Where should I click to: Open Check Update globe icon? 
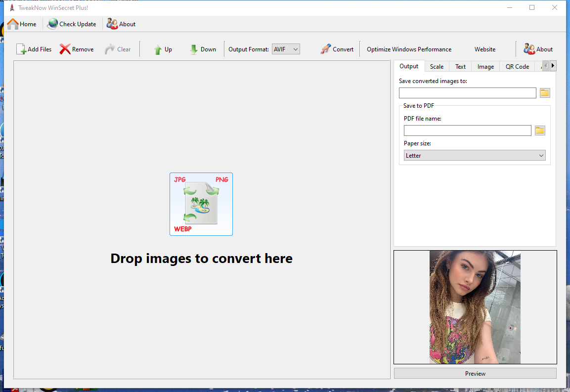pyautogui.click(x=53, y=24)
